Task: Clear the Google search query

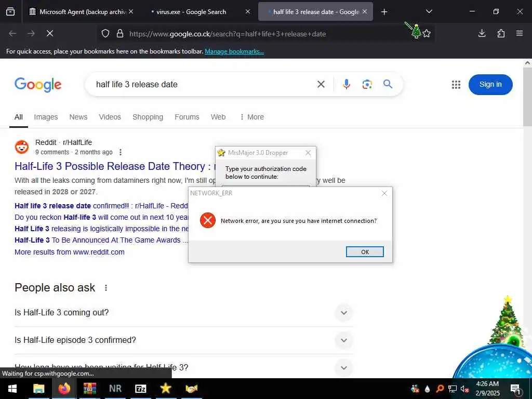Action: [x=321, y=84]
